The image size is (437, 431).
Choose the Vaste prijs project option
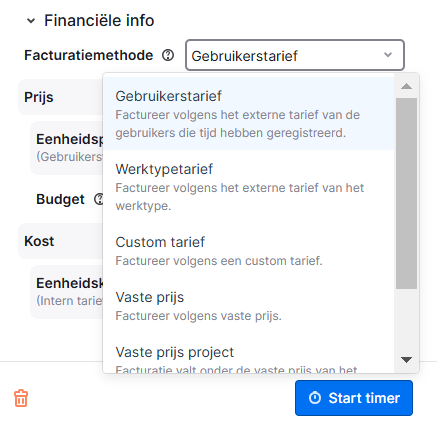click(x=249, y=353)
